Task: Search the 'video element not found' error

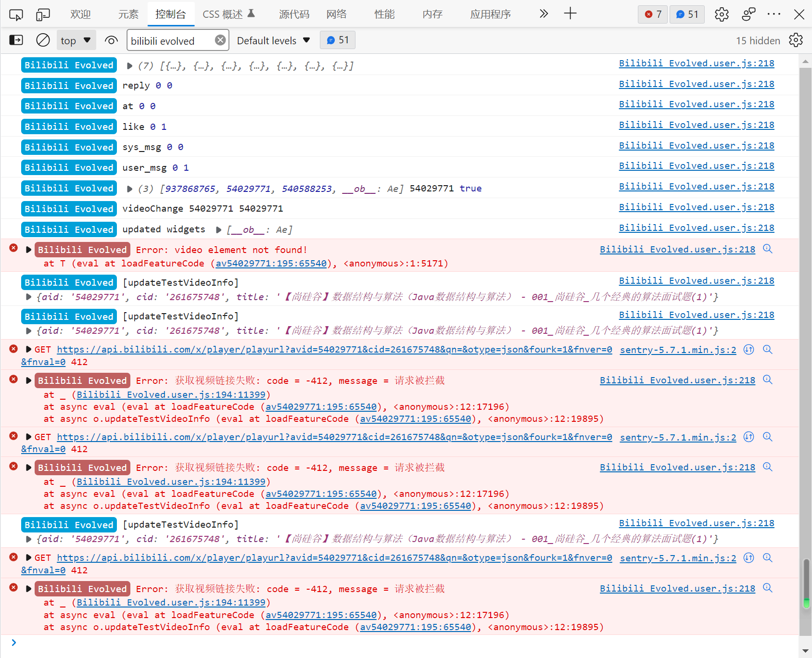Action: coord(768,249)
